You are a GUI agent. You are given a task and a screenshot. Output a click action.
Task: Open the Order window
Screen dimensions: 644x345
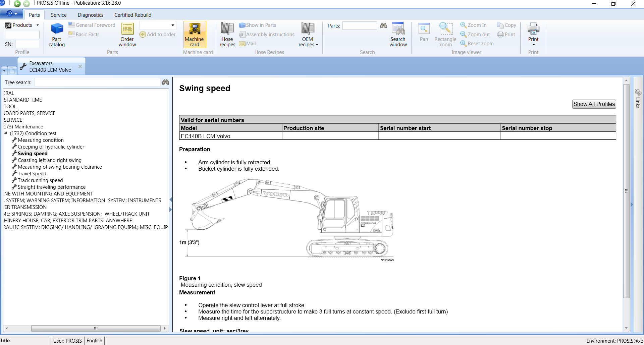pos(127,35)
